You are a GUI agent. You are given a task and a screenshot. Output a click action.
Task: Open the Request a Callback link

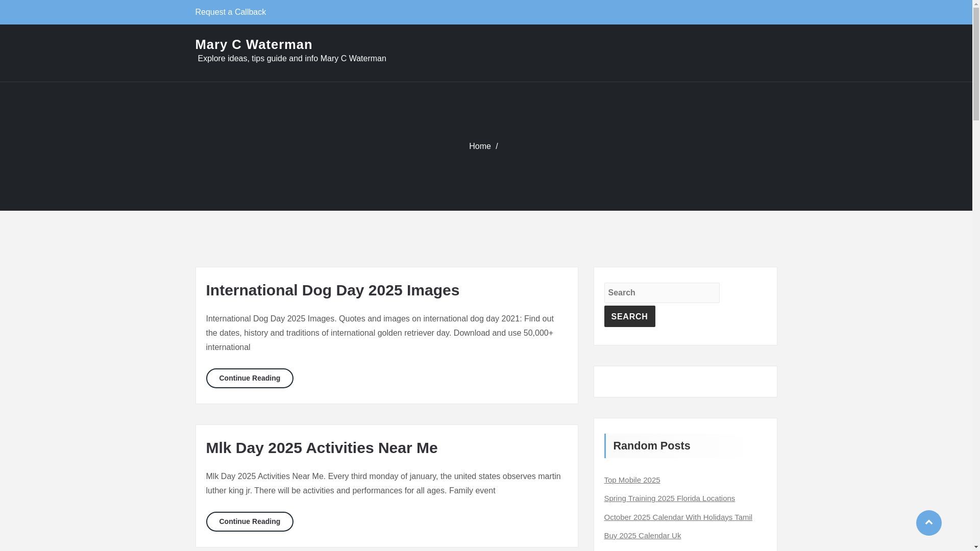pos(230,12)
